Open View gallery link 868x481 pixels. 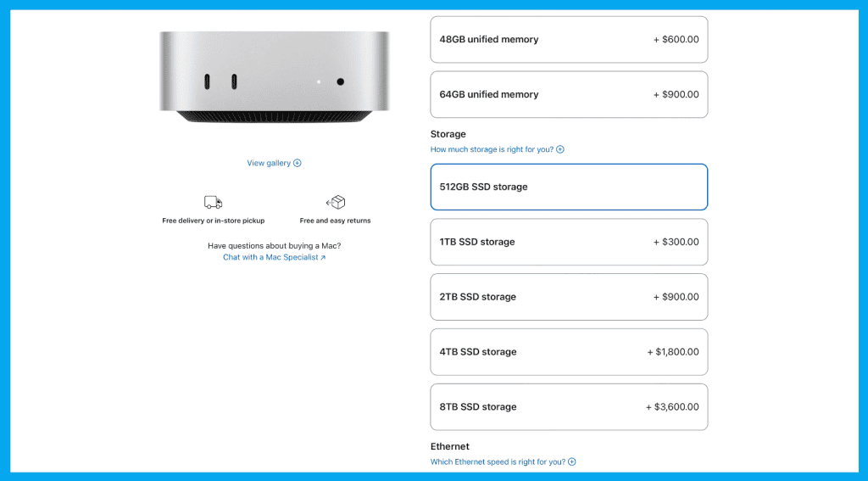tap(269, 163)
